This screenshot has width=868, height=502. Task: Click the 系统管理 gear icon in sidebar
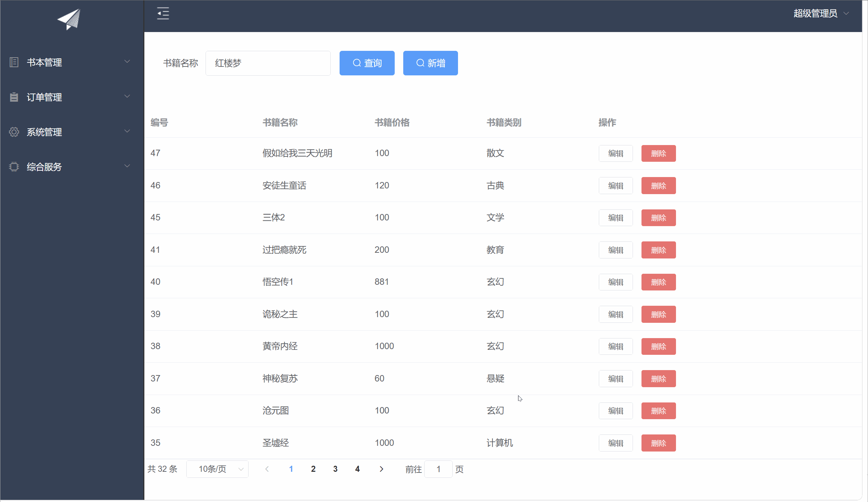[x=14, y=132]
